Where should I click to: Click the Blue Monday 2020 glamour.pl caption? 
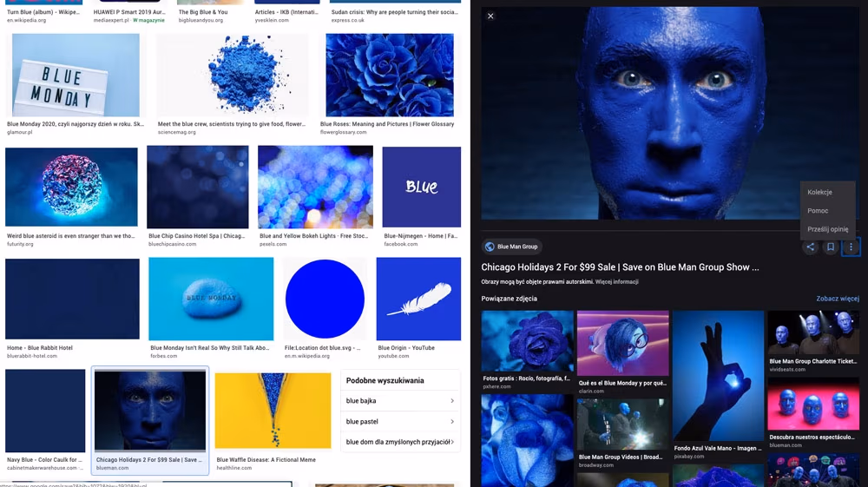pyautogui.click(x=75, y=124)
